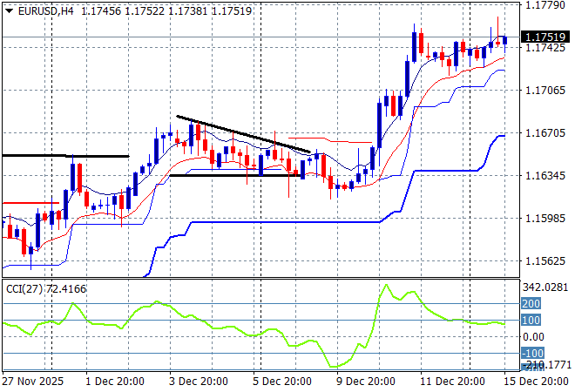Click the 1.16705 price scale label

[545, 132]
